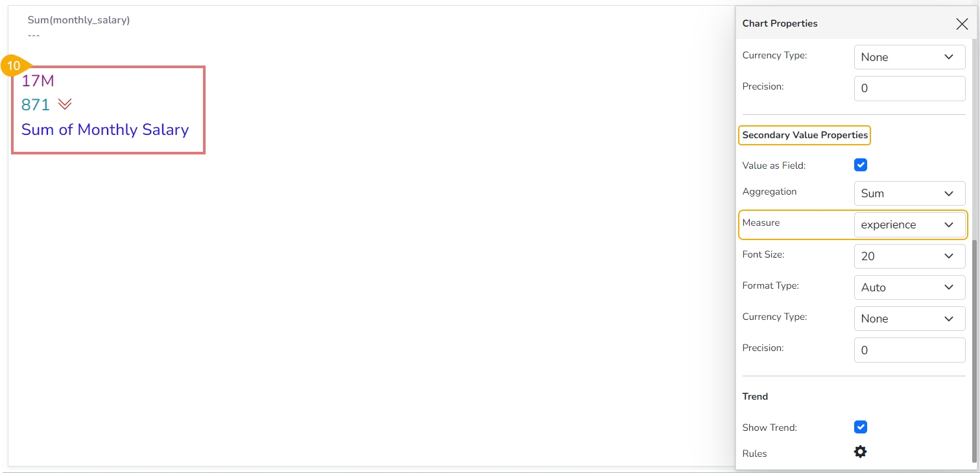Disable the Show Trend checkbox
The image size is (980, 473).
click(x=861, y=427)
